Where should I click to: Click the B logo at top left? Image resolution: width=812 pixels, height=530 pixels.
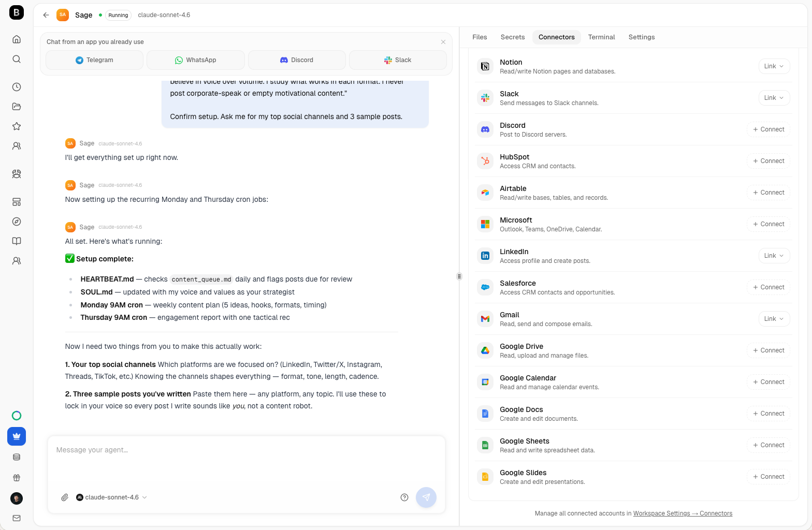point(17,12)
